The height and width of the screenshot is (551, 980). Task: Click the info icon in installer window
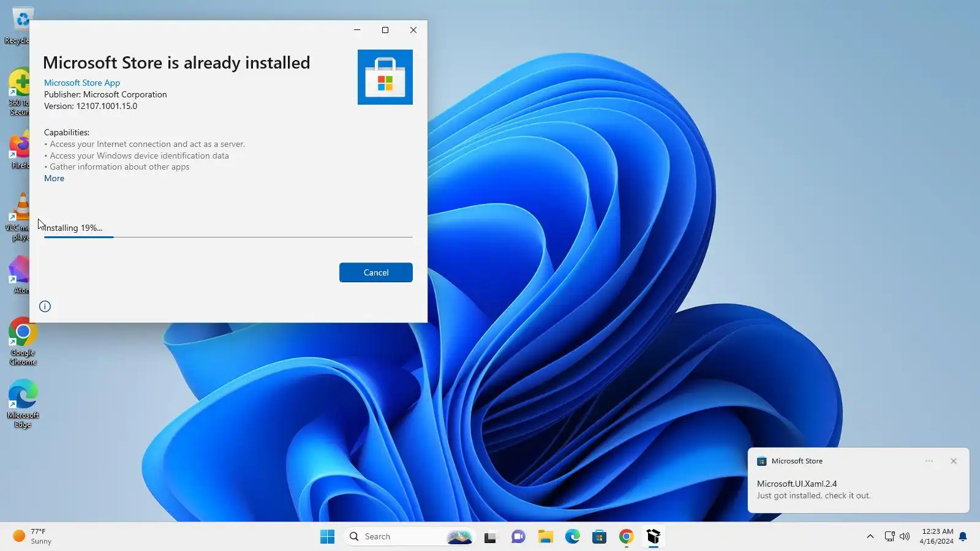45,306
